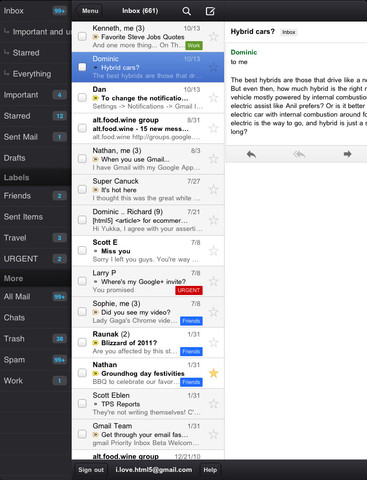Click the green Work label tag
This screenshot has height=480, width=367.
(194, 45)
